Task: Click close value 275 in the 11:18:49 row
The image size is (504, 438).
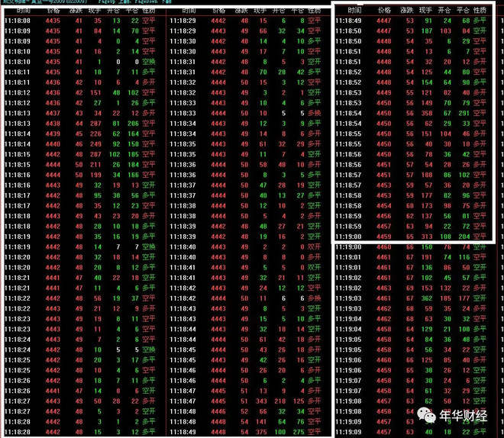Action: [x=299, y=432]
